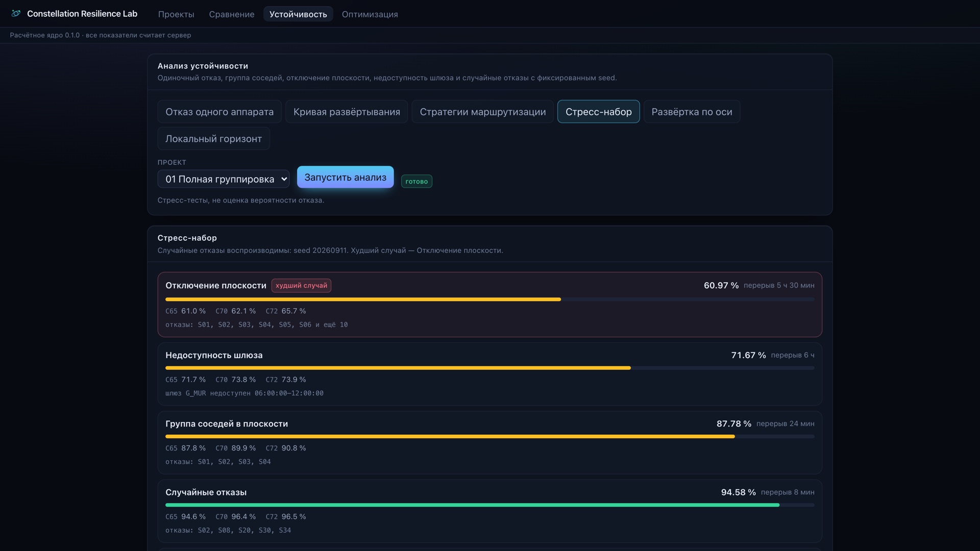Click the Группа соседей в плоскости title

click(x=227, y=424)
